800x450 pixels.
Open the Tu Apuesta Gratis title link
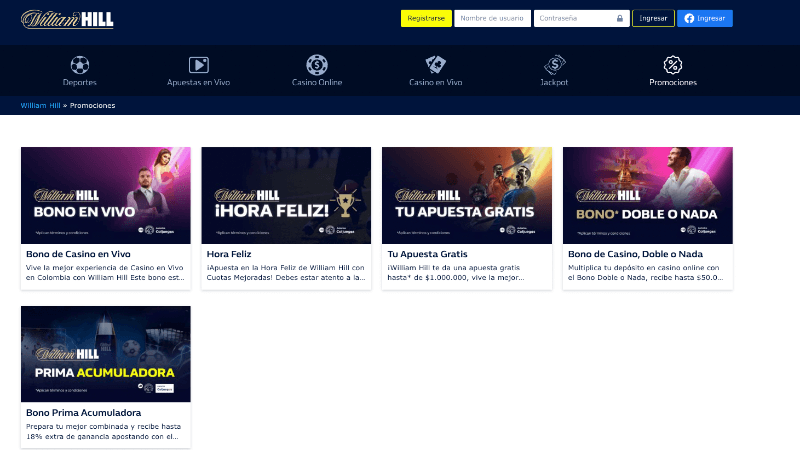(x=427, y=254)
